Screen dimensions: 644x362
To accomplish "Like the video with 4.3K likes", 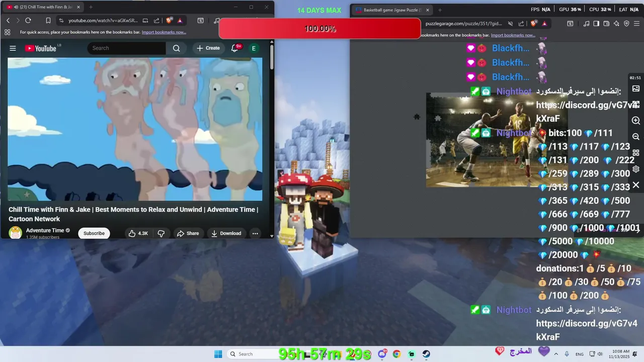I will [137, 233].
